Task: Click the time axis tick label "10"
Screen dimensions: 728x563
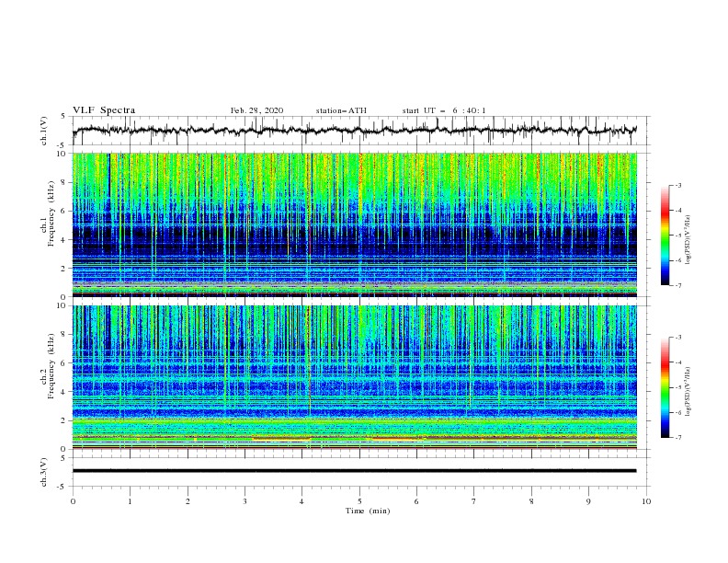Action: [646, 501]
